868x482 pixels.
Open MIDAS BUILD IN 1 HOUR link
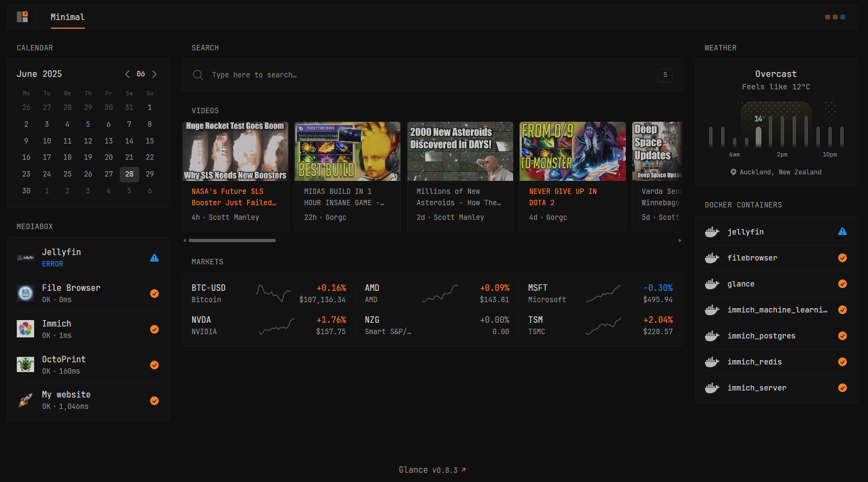click(344, 197)
